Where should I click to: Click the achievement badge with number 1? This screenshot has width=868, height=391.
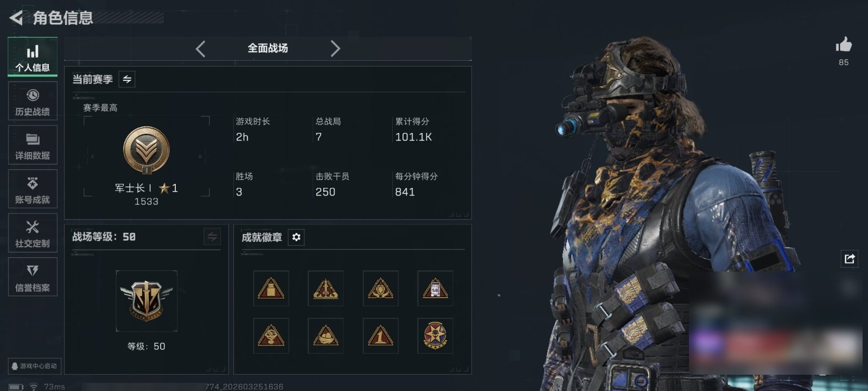click(x=380, y=336)
